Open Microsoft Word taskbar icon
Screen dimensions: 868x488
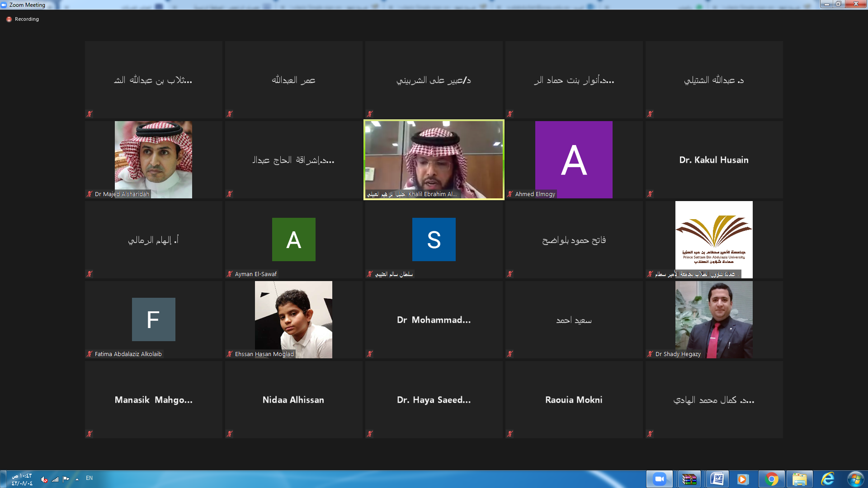pyautogui.click(x=717, y=479)
